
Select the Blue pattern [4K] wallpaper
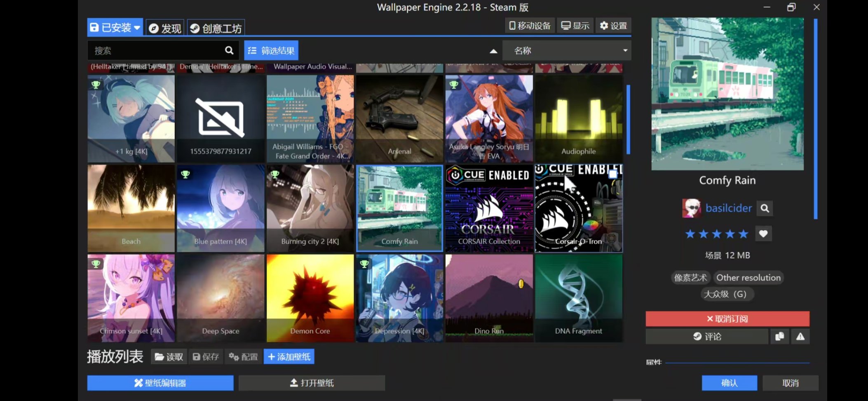pos(221,208)
